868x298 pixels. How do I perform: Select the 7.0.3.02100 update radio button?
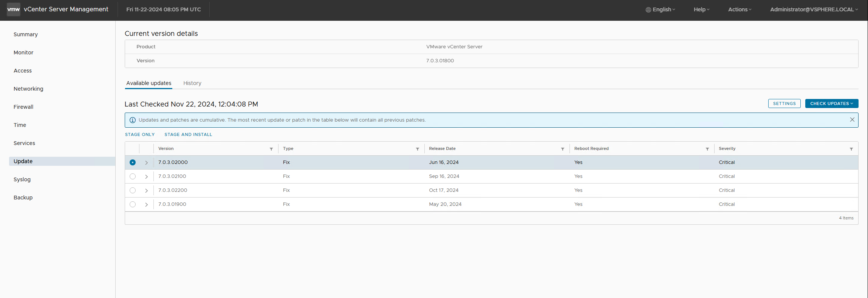click(133, 176)
